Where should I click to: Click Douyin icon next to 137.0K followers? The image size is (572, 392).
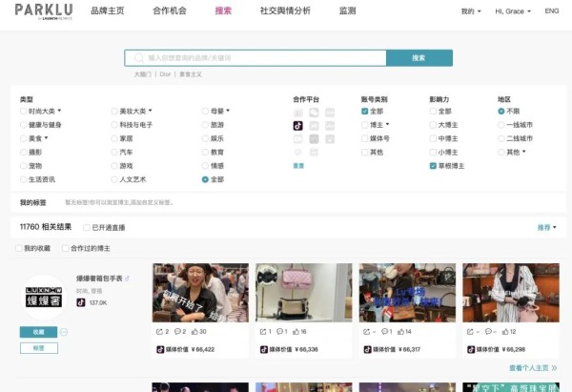tap(81, 302)
